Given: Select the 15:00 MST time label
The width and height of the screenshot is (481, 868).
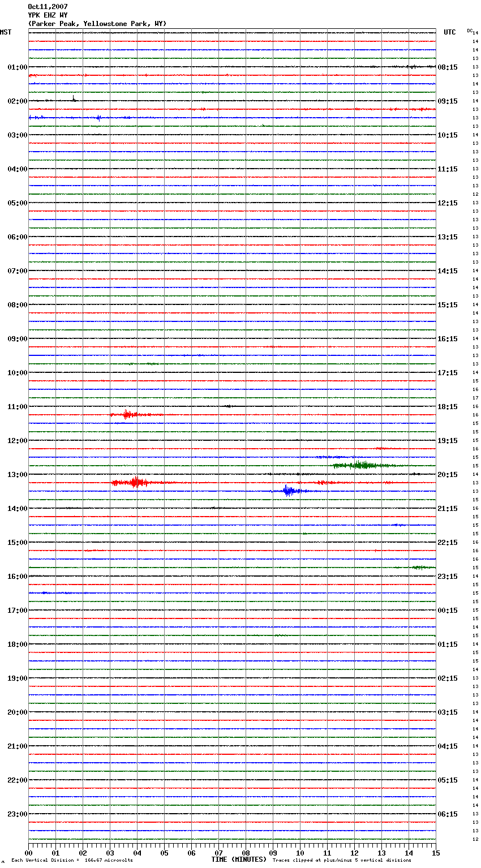Looking at the screenshot, I should point(18,543).
